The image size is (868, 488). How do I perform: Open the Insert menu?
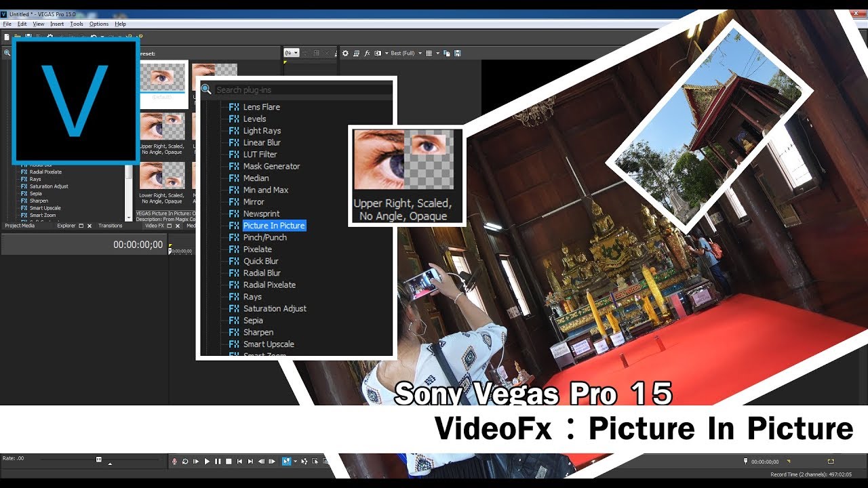pos(57,24)
